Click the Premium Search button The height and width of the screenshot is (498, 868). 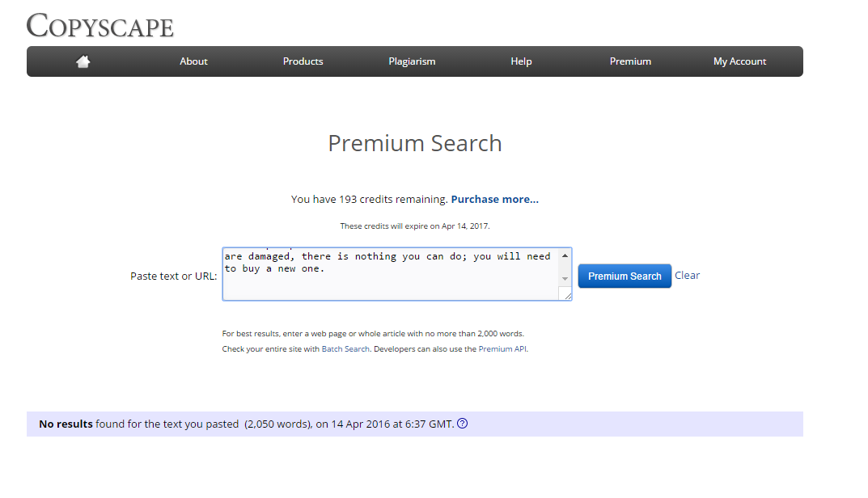pyautogui.click(x=625, y=276)
